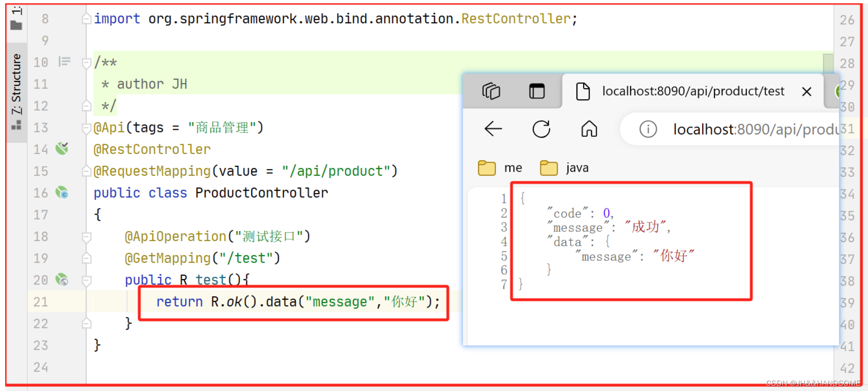
Task: Toggle the fold marker on line 19
Action: coord(86,258)
